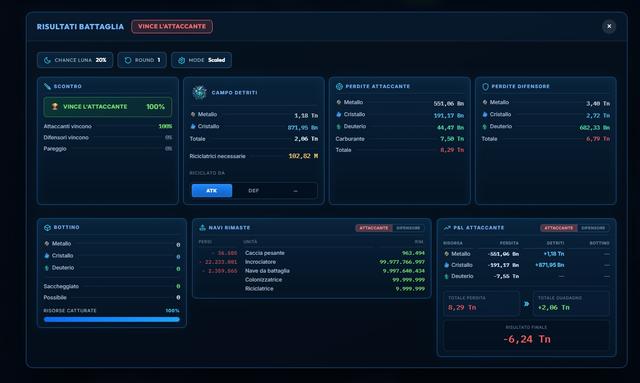
Task: Click the Chance Luna 20% chip
Action: (x=75, y=60)
